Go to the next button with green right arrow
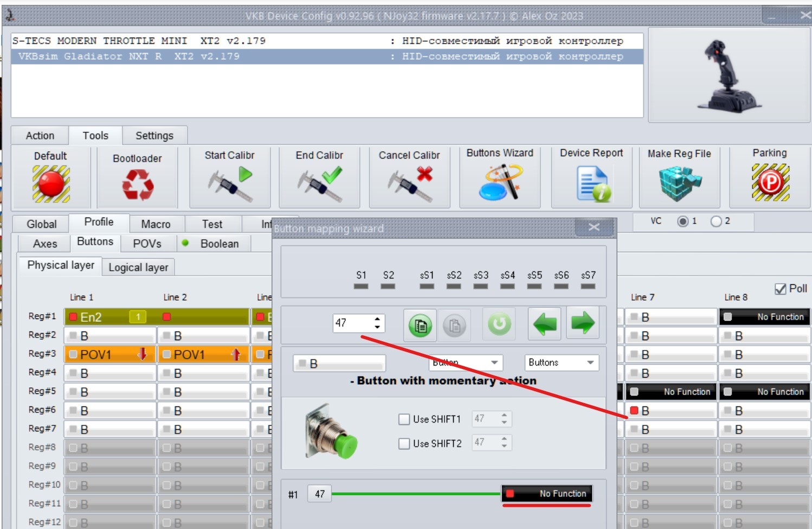This screenshot has height=529, width=812. 583,324
